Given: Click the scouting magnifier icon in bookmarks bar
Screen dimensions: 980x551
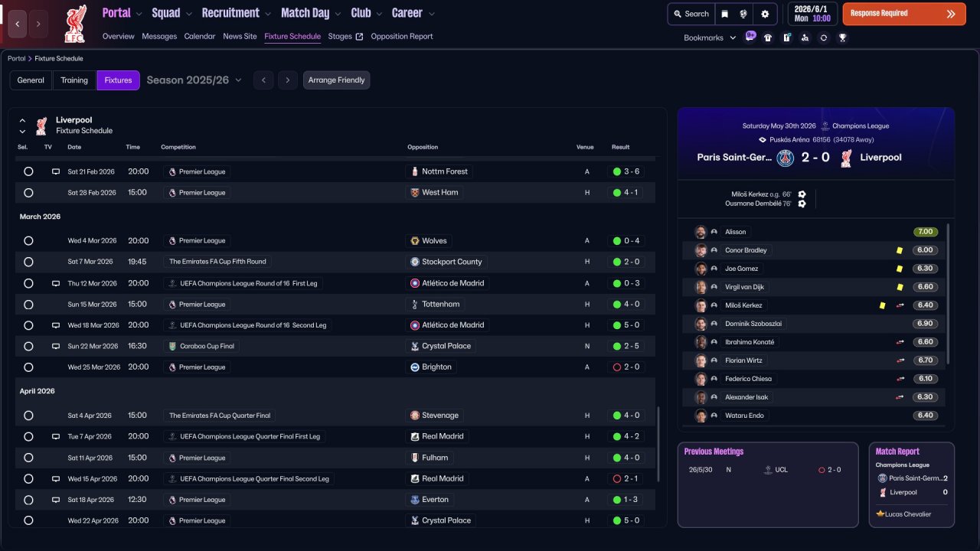Looking at the screenshot, I should 805,37.
